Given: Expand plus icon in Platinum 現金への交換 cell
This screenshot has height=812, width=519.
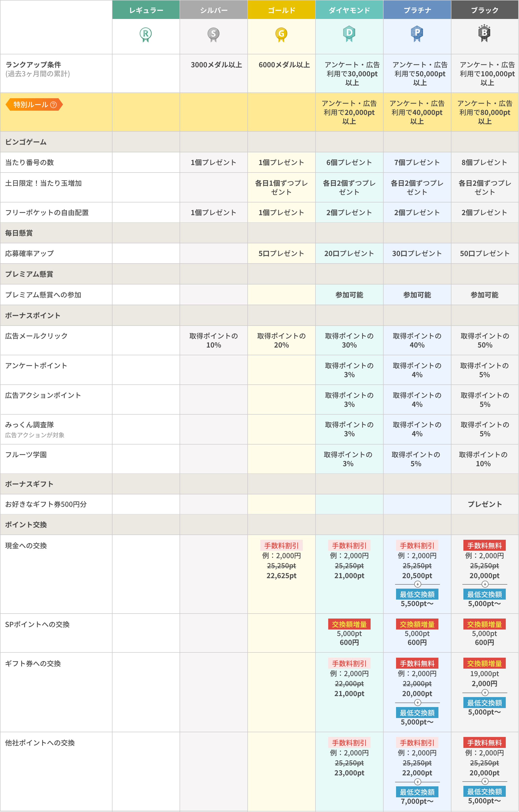Looking at the screenshot, I should (x=417, y=584).
